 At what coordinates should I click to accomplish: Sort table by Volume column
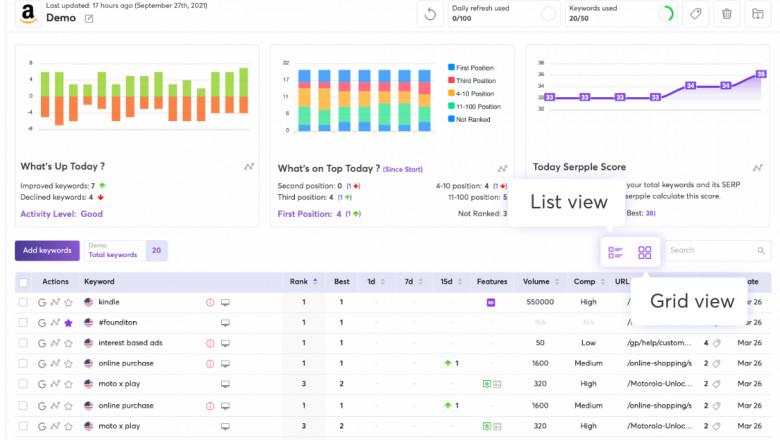click(x=538, y=282)
